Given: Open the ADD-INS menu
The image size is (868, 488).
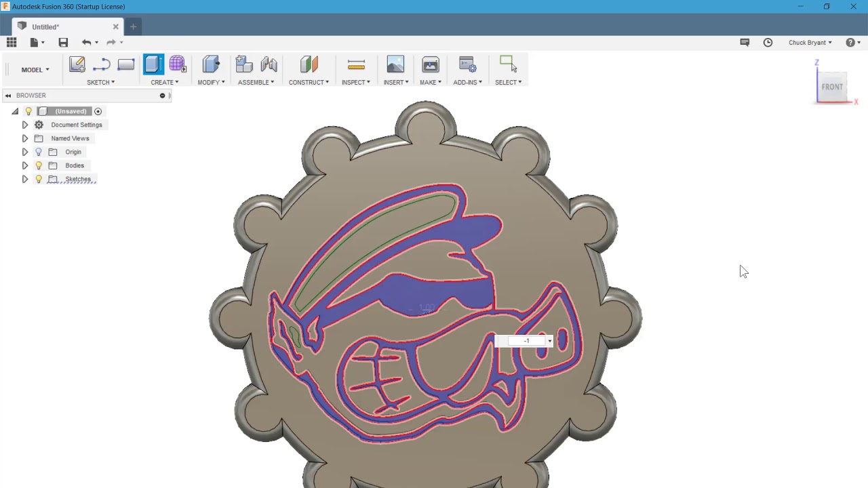Looking at the screenshot, I should pyautogui.click(x=468, y=82).
